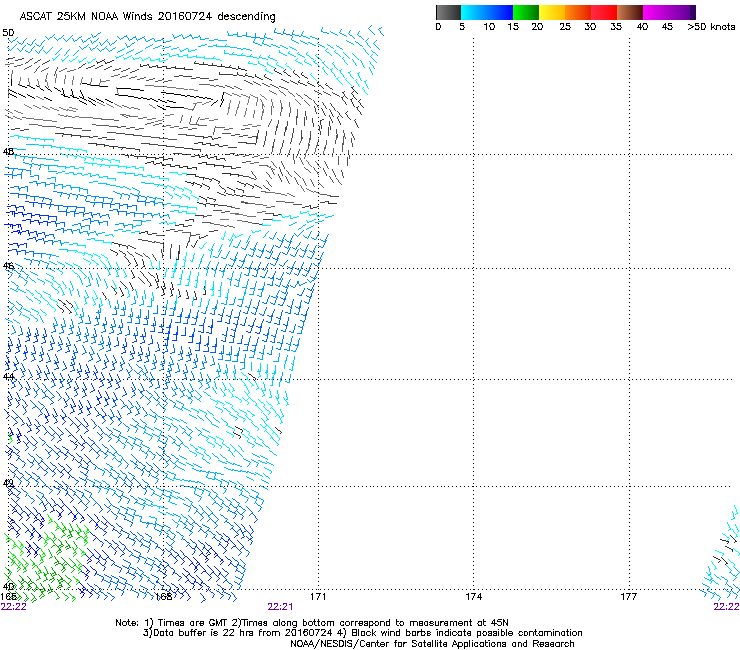Click the red 30-35 knots color band
The height and width of the screenshot is (650, 740).
coord(604,12)
